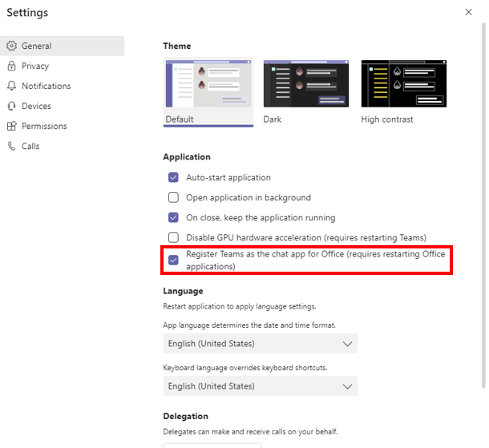This screenshot has width=489, height=448.
Task: Click the Permissions icon in sidebar
Action: [11, 126]
